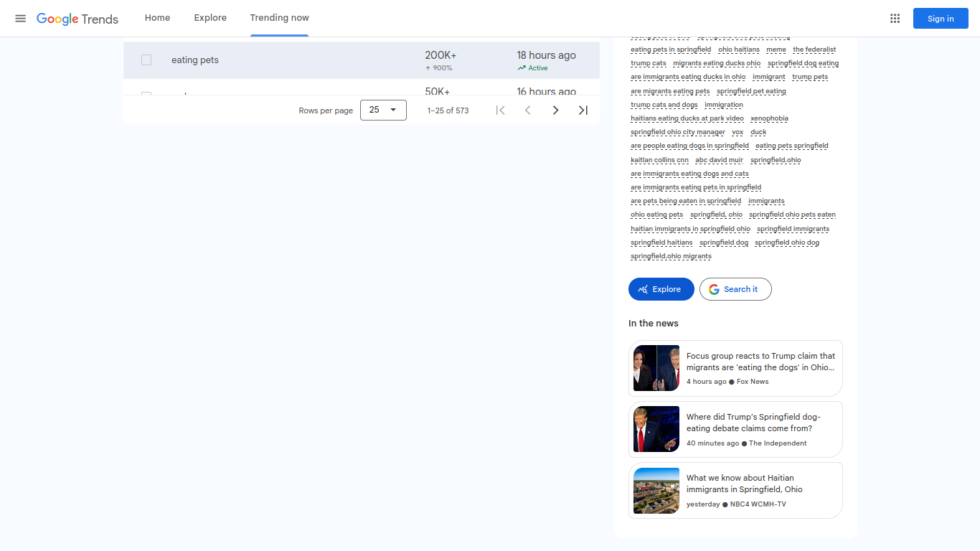Select the 'trump cats and dogs' query
980x551 pixels.
coord(664,105)
